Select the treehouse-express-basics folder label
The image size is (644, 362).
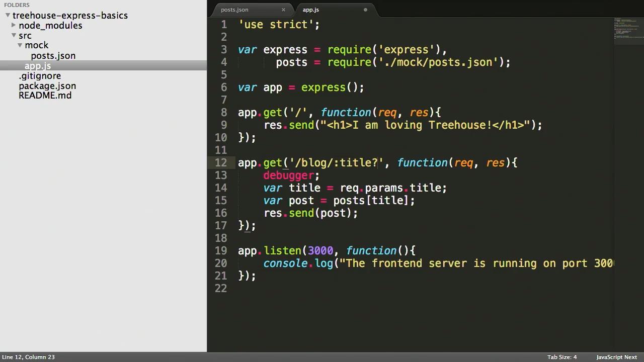[70, 16]
